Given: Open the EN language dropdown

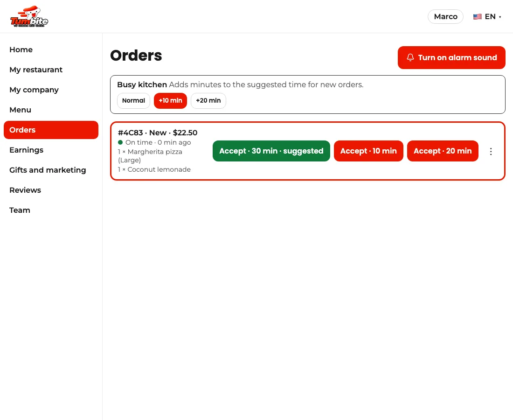Looking at the screenshot, I should pyautogui.click(x=487, y=17).
